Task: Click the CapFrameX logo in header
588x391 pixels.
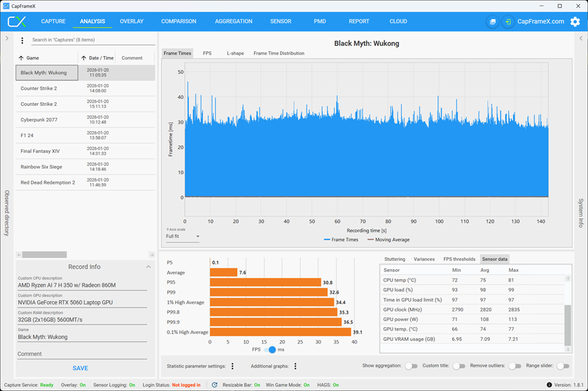Action: [x=17, y=22]
